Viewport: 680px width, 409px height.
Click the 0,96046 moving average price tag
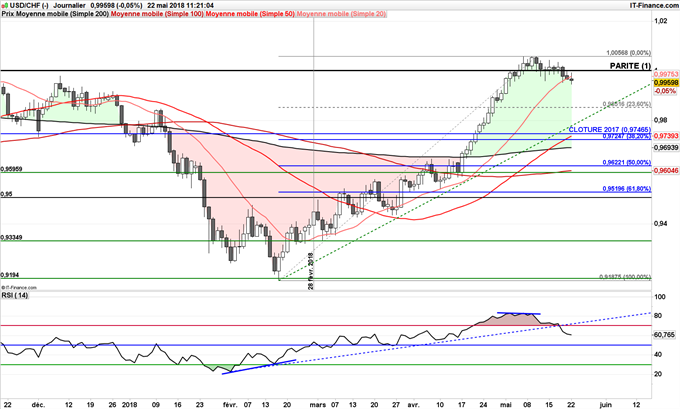[666, 171]
